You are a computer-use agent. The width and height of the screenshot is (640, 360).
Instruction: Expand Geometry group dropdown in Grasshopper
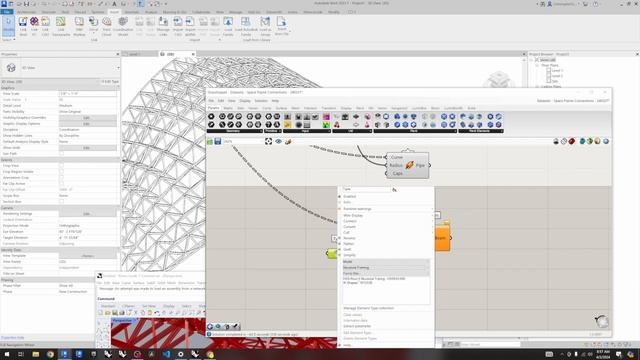pyautogui.click(x=261, y=131)
